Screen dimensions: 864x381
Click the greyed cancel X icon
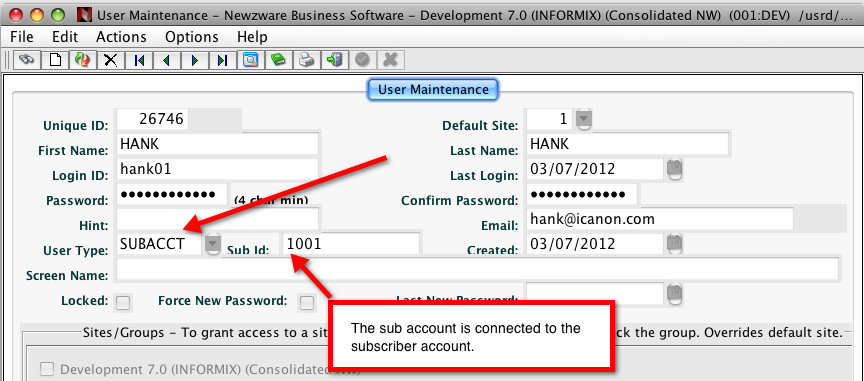click(390, 60)
